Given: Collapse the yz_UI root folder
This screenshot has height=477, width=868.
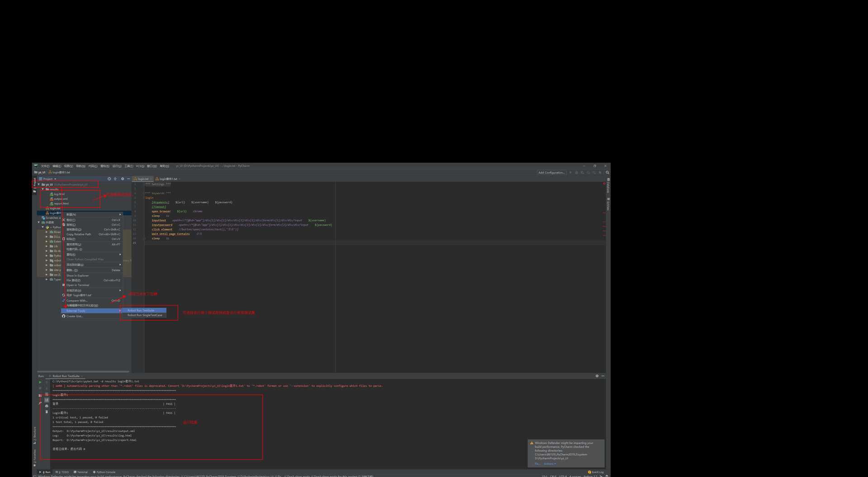Looking at the screenshot, I should point(39,184).
